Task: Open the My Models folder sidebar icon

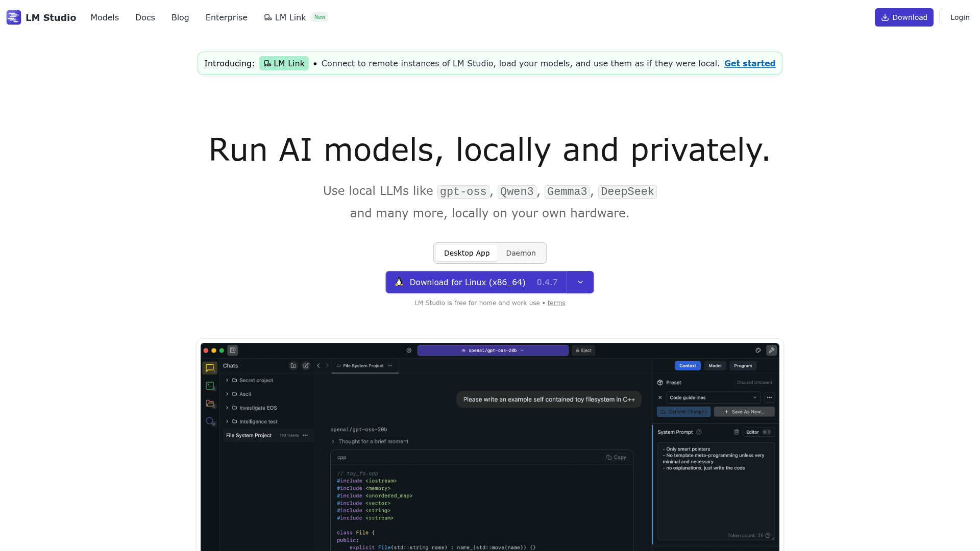Action: (210, 404)
